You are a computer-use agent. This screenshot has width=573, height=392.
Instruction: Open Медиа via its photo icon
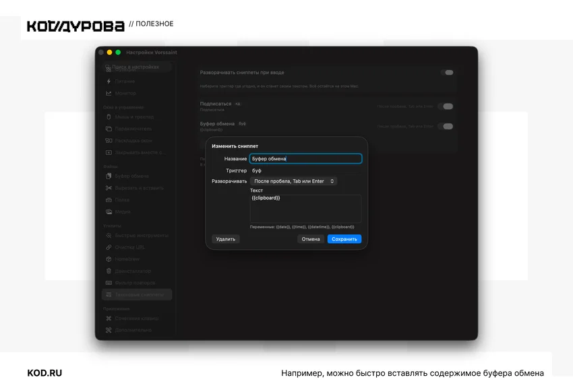click(109, 211)
